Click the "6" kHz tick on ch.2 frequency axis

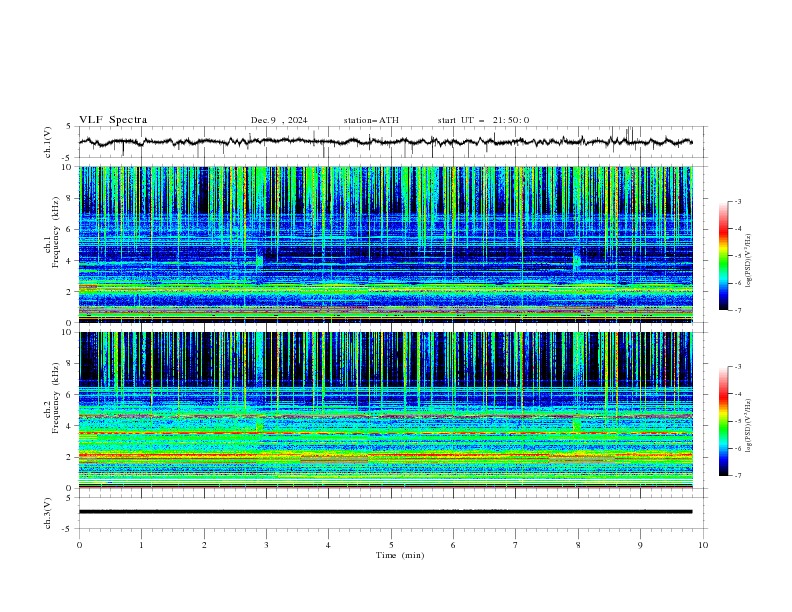coord(71,395)
